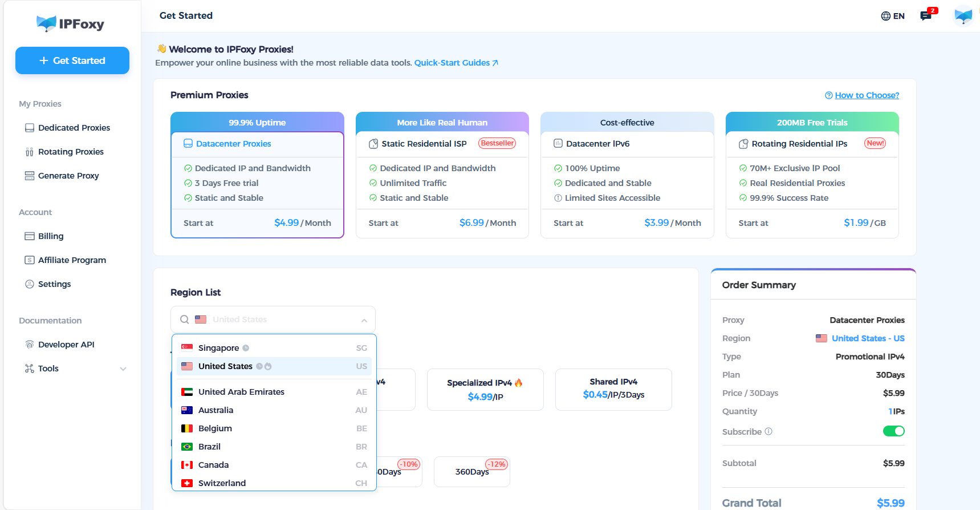Click the Static Residential ISP card icon

click(373, 144)
